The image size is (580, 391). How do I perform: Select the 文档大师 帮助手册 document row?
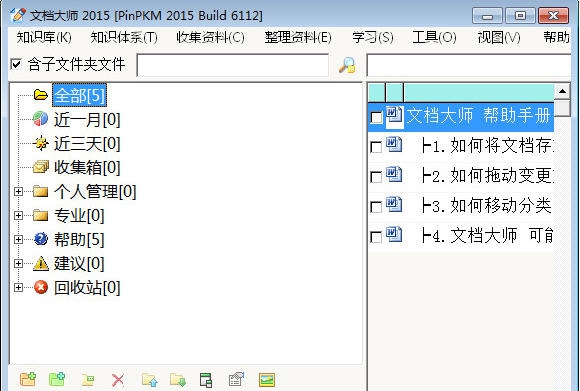click(x=461, y=117)
